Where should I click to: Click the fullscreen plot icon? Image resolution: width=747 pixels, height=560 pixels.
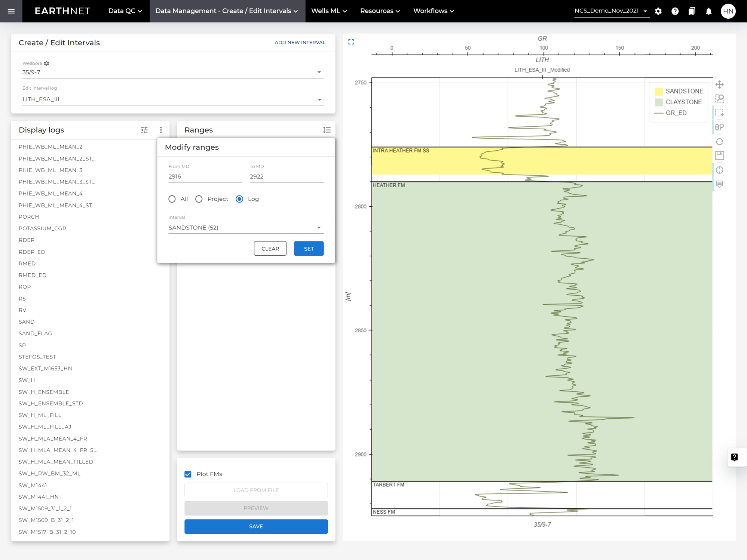(x=351, y=42)
